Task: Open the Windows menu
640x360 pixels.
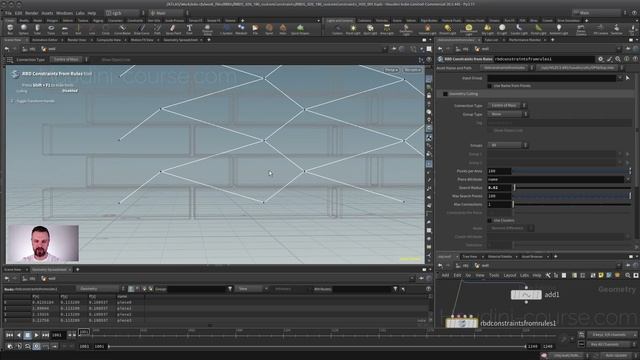Action: click(x=64, y=13)
